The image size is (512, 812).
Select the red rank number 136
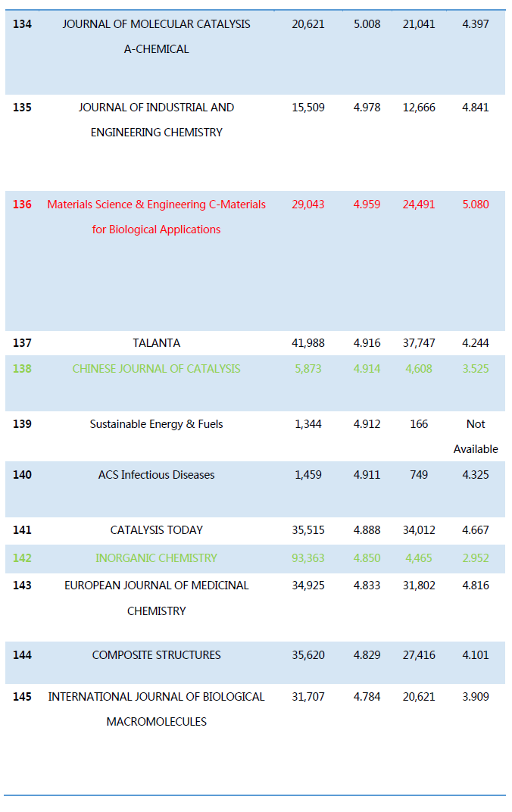(x=22, y=205)
